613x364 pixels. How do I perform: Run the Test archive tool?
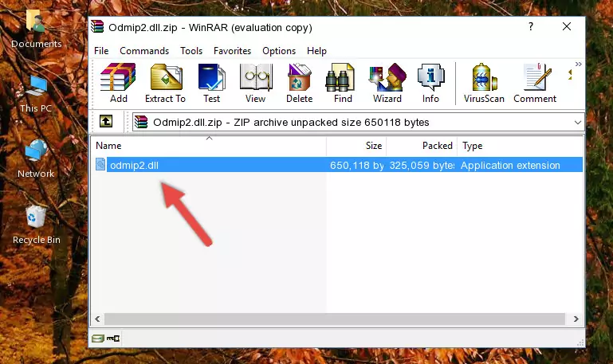point(211,83)
